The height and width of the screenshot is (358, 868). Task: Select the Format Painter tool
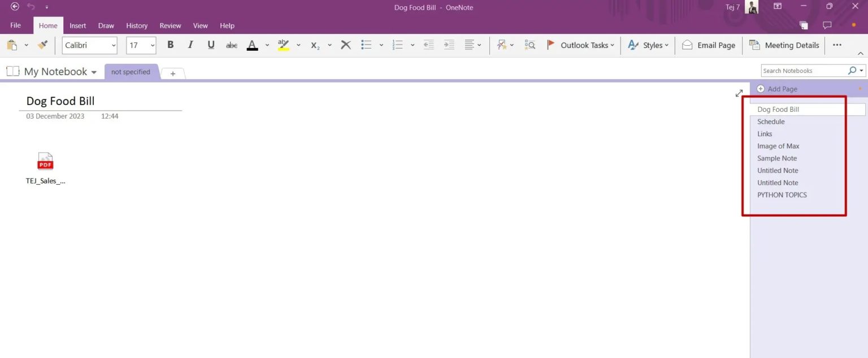point(42,45)
